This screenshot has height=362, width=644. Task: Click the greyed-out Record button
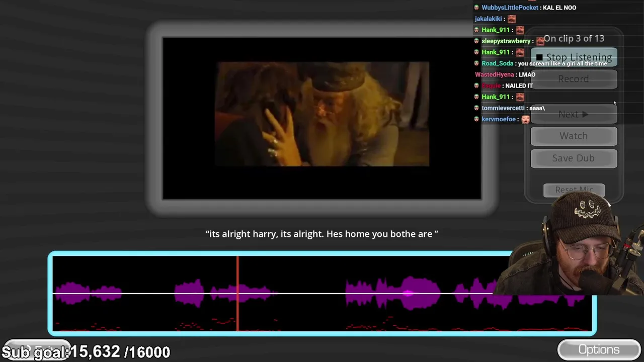point(574,79)
